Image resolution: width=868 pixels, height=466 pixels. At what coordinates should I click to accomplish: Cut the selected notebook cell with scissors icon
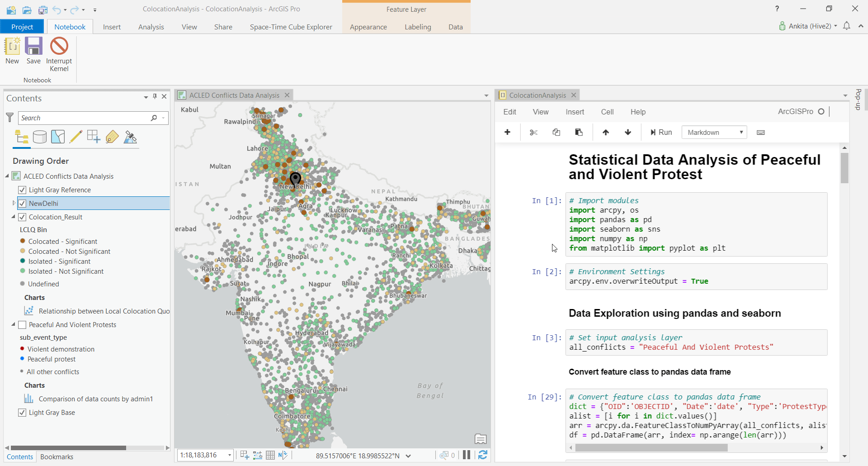point(533,132)
